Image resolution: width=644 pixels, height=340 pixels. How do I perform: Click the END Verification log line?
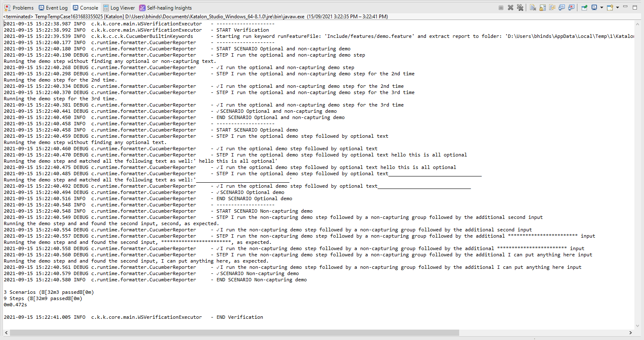click(133, 317)
